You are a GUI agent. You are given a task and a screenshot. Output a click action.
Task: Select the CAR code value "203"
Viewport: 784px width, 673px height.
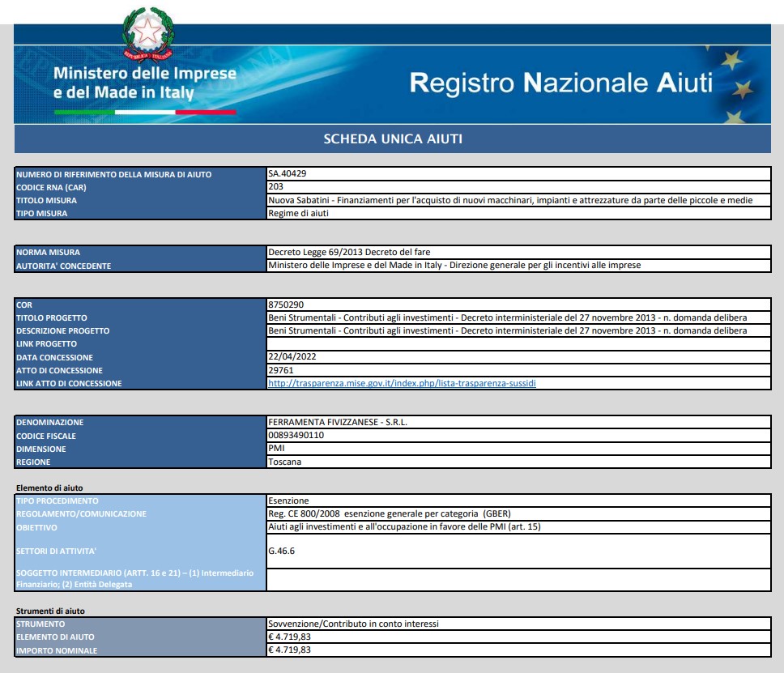click(x=275, y=186)
